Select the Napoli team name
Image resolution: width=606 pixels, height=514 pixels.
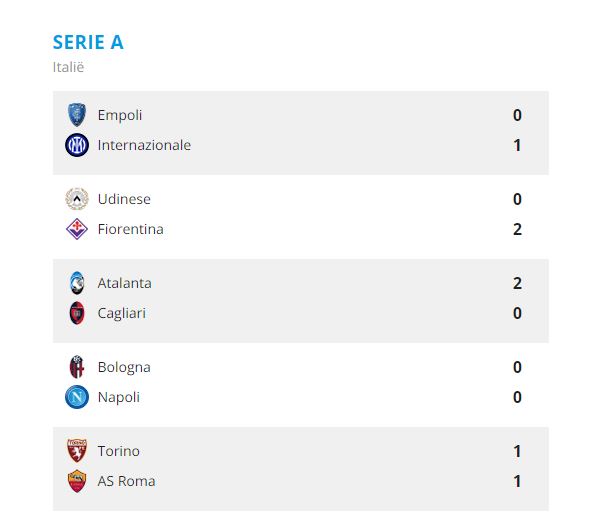click(x=119, y=397)
